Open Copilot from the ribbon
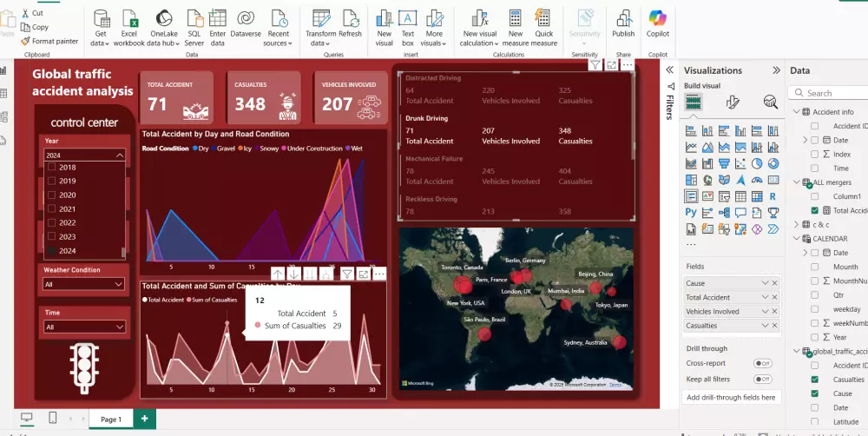Viewport: 868px width, 436px height. point(658,24)
